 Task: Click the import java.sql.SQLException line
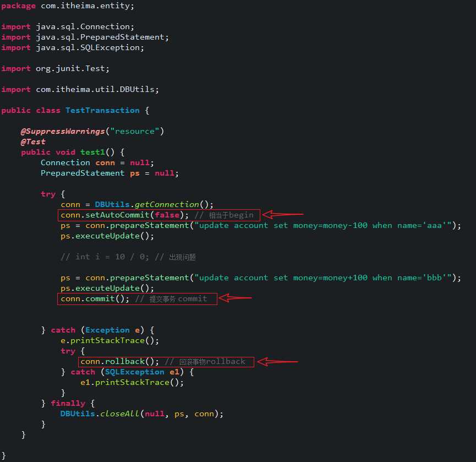73,48
